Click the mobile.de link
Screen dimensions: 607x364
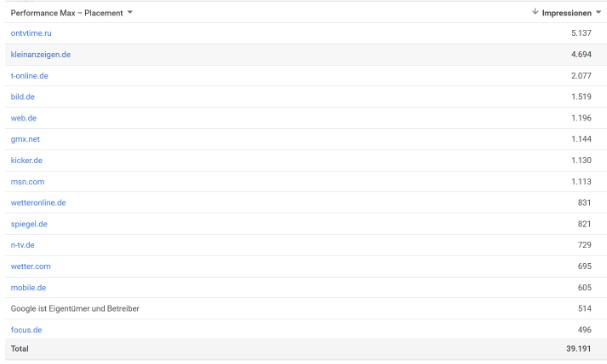click(28, 288)
